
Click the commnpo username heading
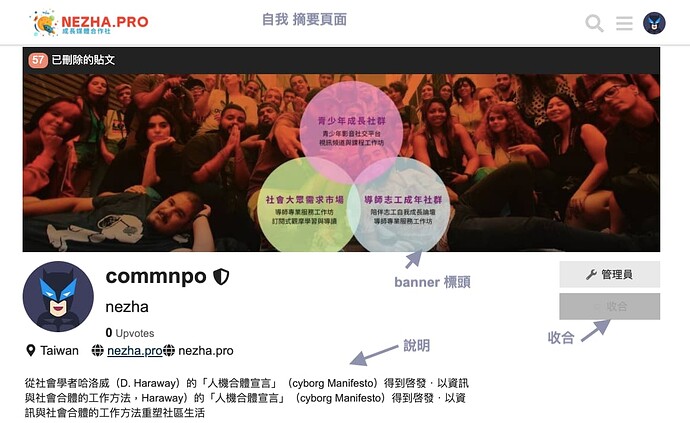pos(156,276)
